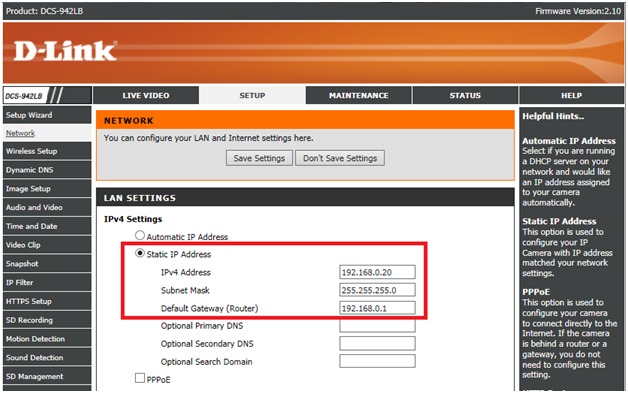Viewport: 628px width, 393px height.
Task: Open Dynamic DNS settings
Action: tap(47, 170)
